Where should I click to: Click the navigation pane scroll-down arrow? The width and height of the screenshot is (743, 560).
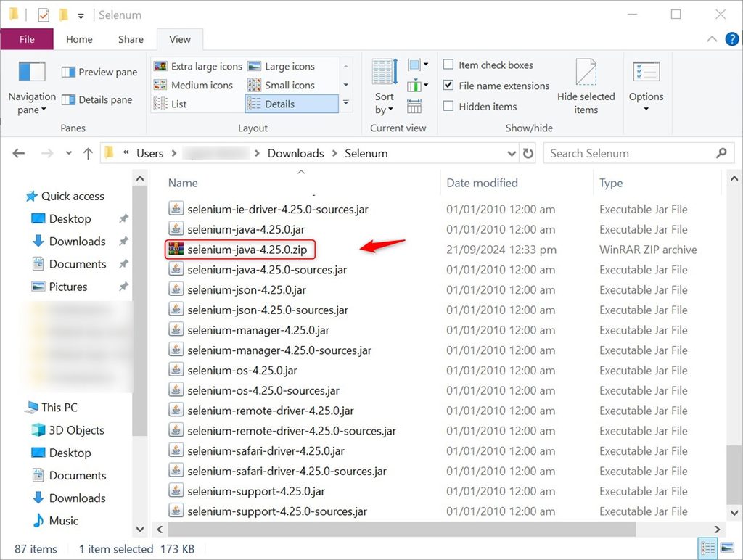(x=140, y=529)
